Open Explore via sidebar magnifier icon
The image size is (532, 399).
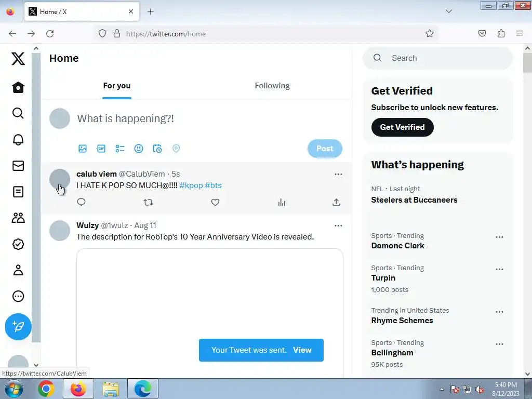[x=18, y=113]
